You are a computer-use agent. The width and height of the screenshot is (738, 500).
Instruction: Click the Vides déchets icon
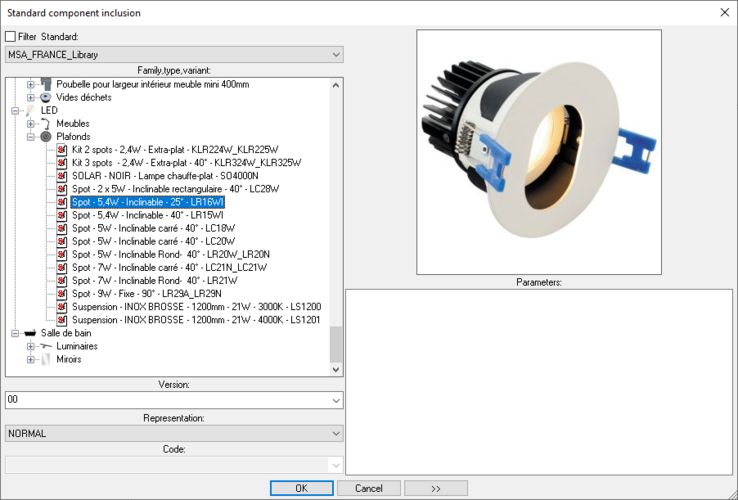pos(45,97)
